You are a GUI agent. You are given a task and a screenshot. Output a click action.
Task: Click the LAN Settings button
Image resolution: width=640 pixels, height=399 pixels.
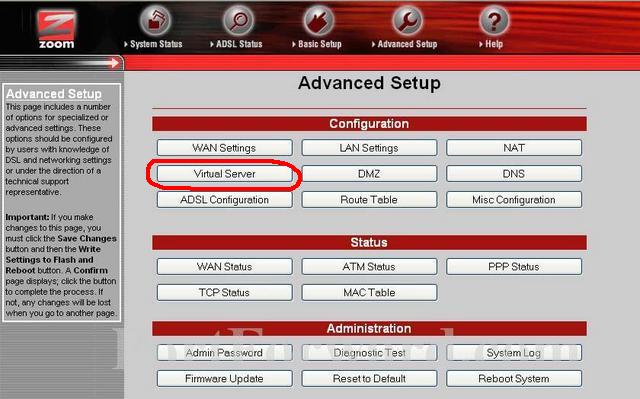point(369,148)
